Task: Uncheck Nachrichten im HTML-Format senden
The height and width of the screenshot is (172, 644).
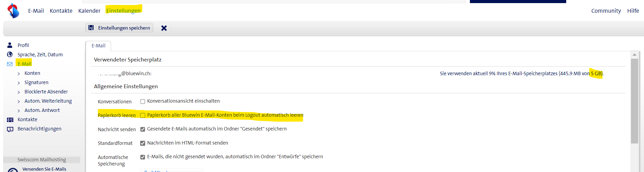Action: pyautogui.click(x=143, y=143)
